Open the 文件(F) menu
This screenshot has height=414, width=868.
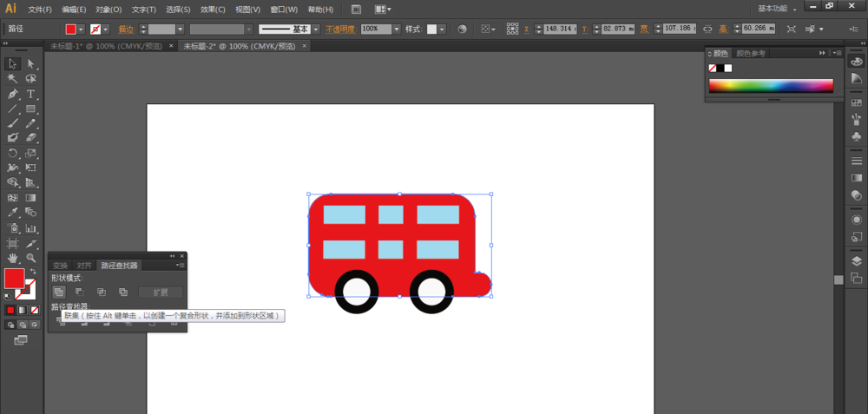pos(40,10)
